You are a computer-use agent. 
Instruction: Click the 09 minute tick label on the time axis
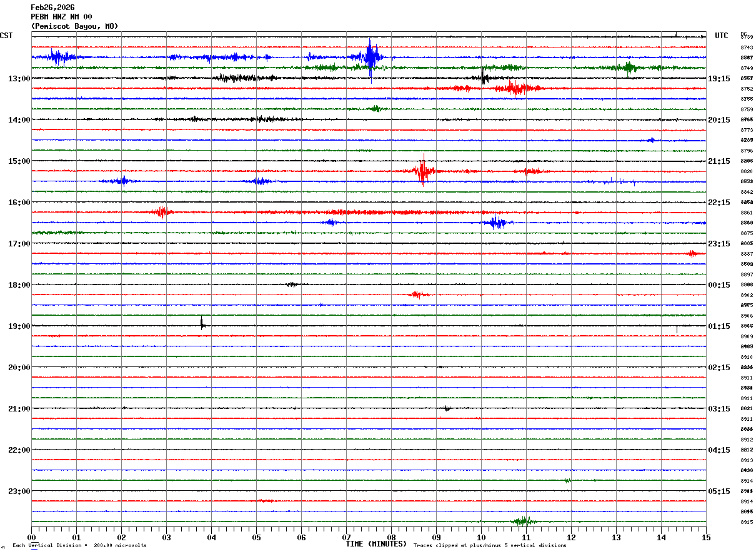click(x=436, y=537)
